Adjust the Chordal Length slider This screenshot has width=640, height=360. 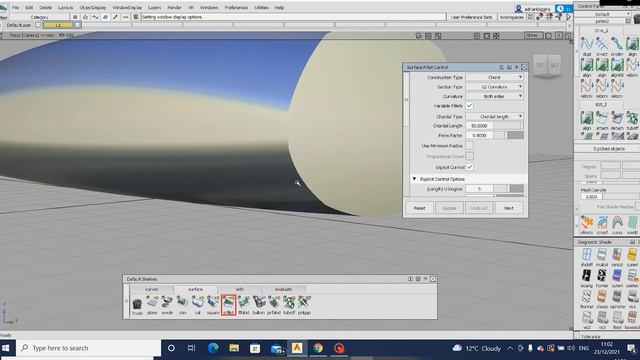pos(508,126)
